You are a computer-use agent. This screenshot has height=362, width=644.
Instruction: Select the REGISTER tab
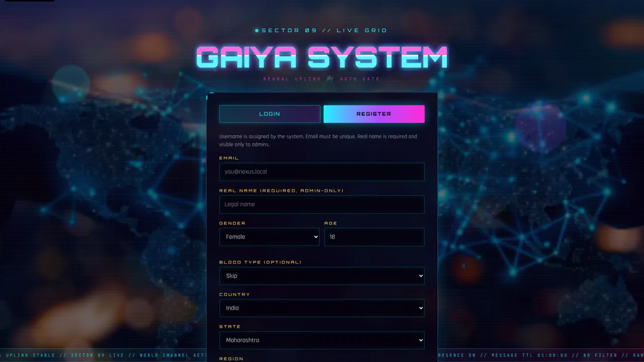point(374,114)
